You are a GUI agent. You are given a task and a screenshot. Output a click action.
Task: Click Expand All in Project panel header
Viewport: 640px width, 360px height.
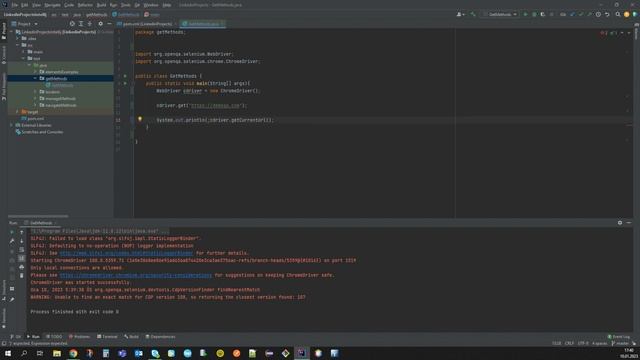click(81, 24)
